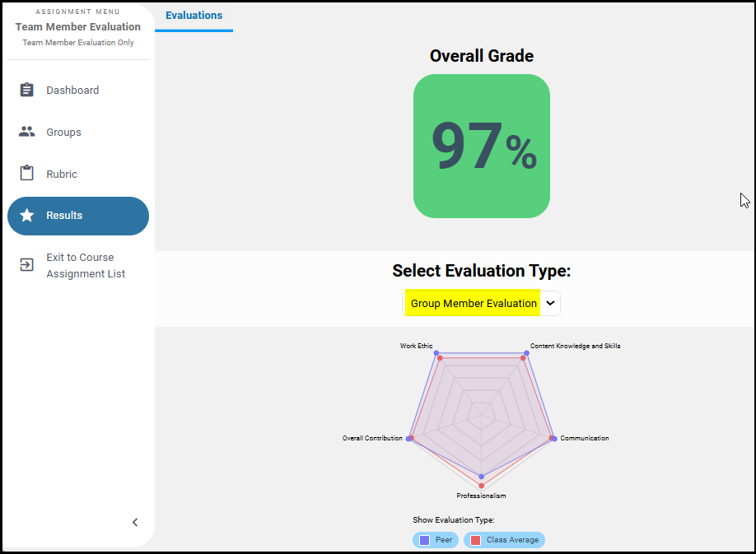Click the Groups people icon
Screen dimensions: 756x554
[x=27, y=132]
